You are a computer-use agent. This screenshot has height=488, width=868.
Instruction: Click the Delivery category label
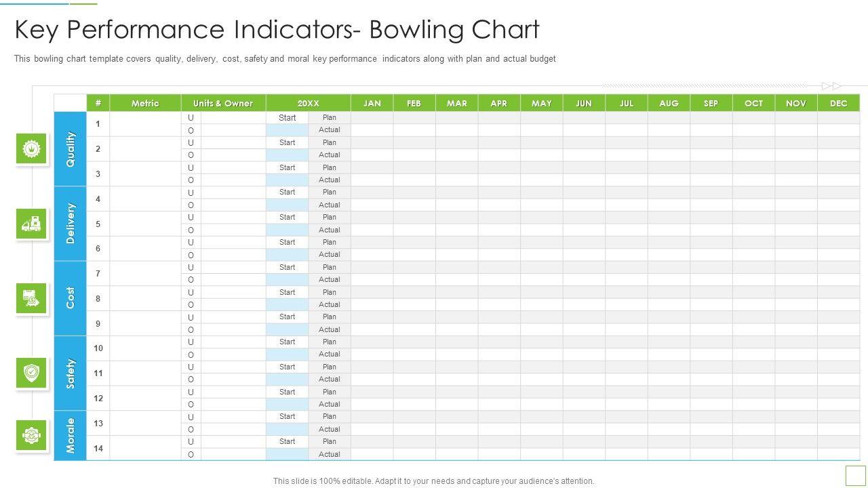pos(71,224)
